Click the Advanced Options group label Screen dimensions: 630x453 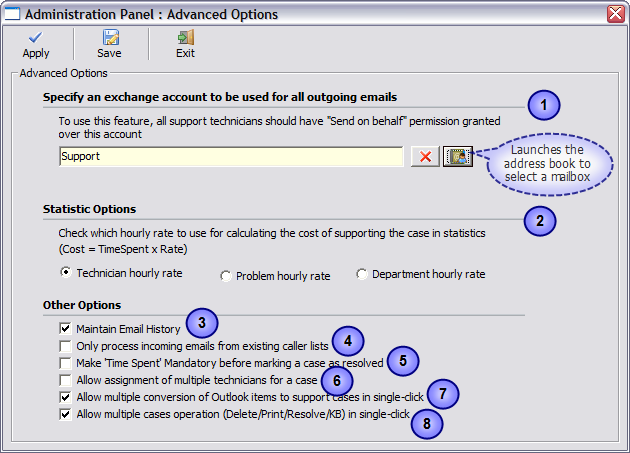click(63, 73)
